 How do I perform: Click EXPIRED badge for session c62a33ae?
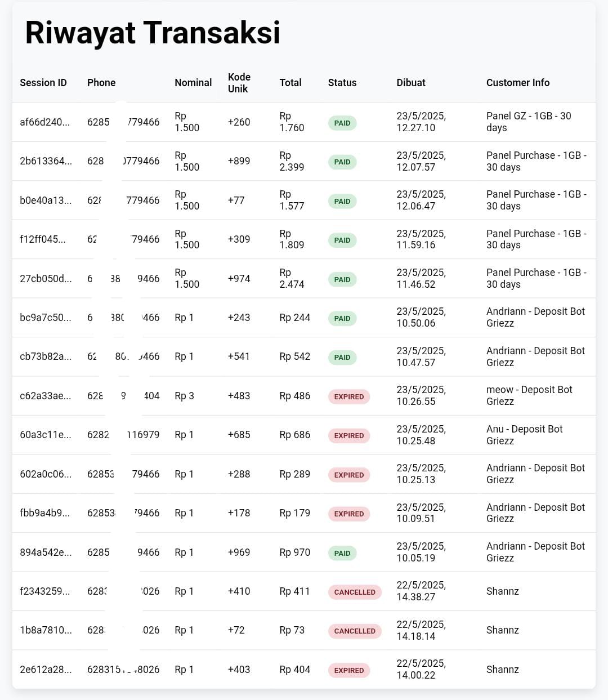point(349,396)
